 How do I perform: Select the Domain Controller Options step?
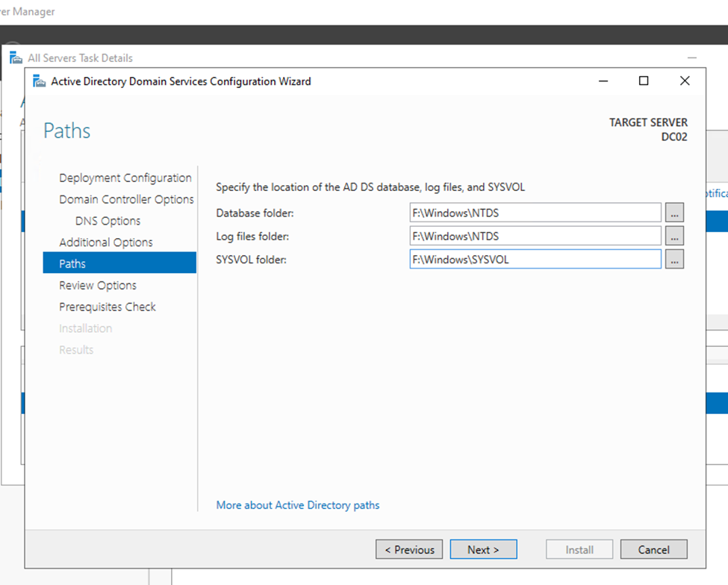[x=126, y=199]
